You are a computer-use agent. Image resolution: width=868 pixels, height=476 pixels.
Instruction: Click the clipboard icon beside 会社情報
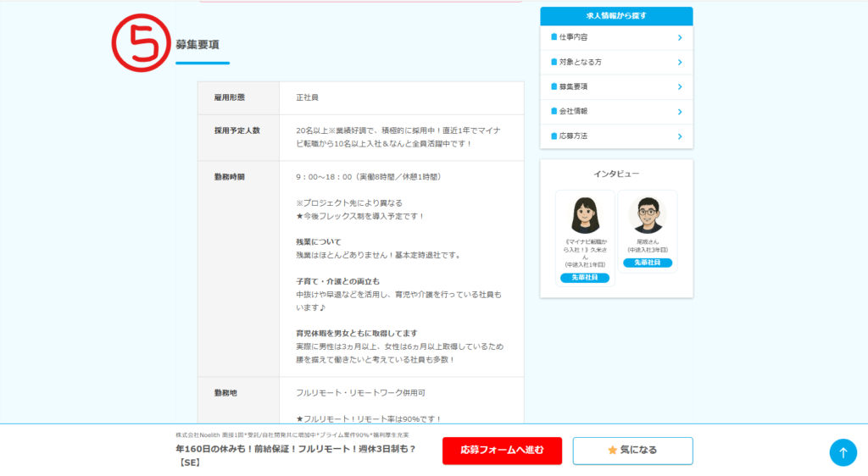(x=554, y=111)
